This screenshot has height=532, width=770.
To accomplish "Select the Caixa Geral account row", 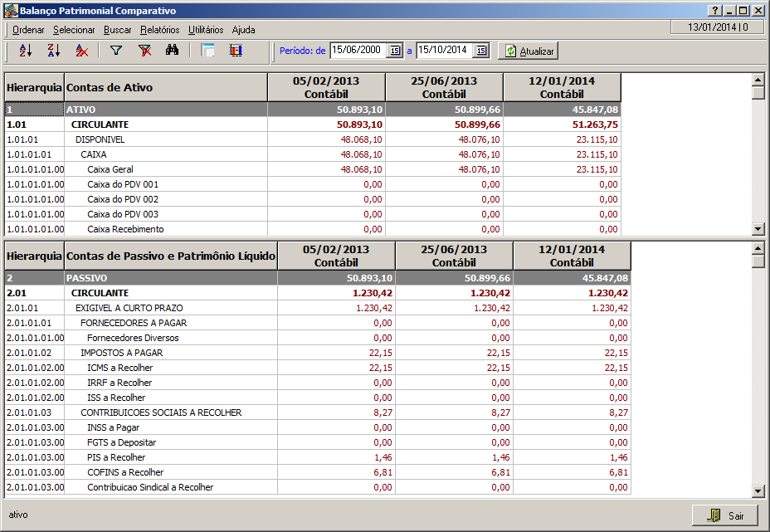I will (110, 169).
